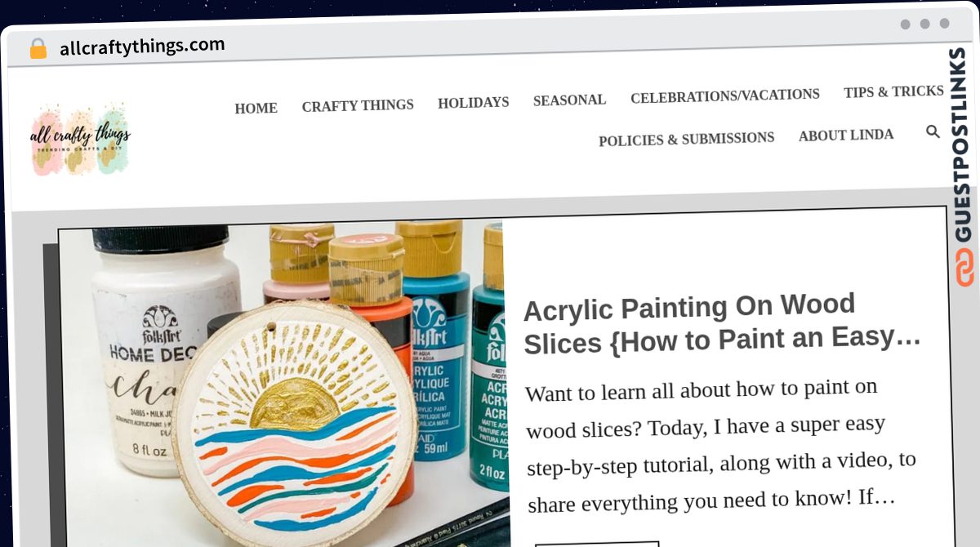This screenshot has height=547, width=980.
Task: Click the first gray window dot
Action: point(905,24)
